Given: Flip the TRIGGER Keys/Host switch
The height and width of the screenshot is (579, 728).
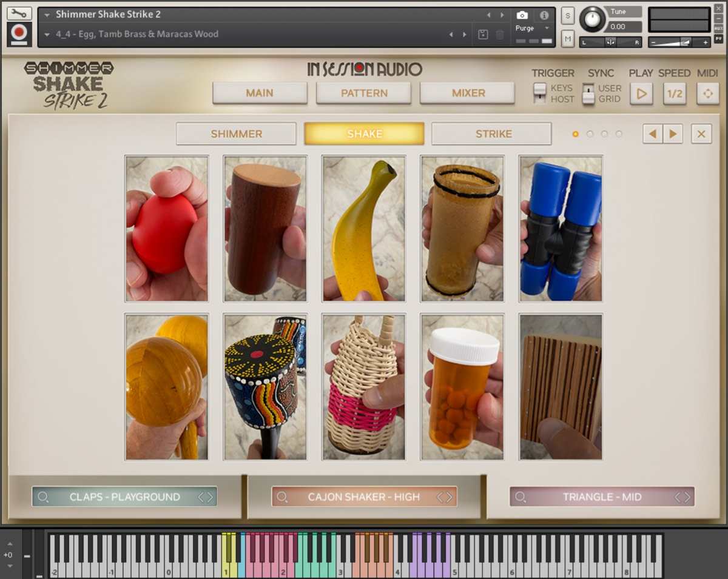Looking at the screenshot, I should point(539,93).
